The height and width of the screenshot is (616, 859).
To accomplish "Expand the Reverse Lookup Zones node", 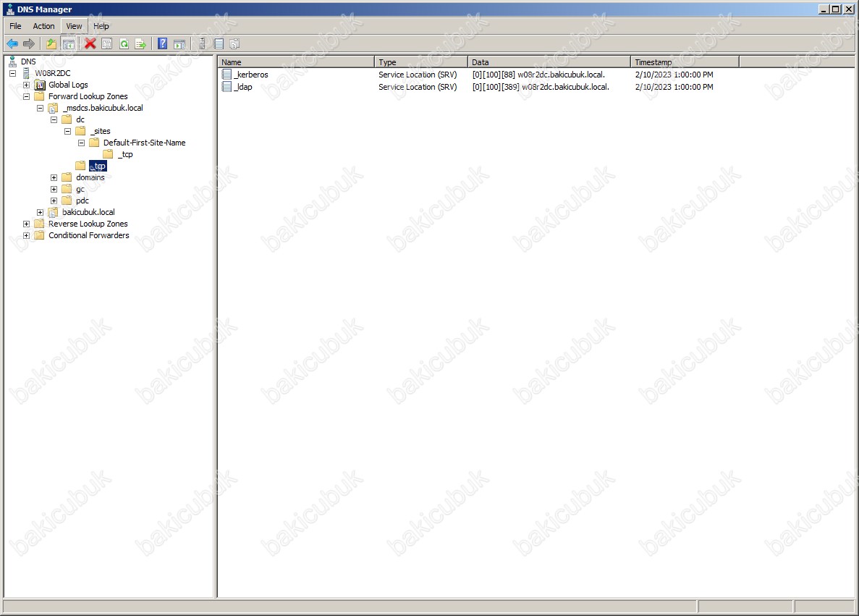I will [x=27, y=224].
